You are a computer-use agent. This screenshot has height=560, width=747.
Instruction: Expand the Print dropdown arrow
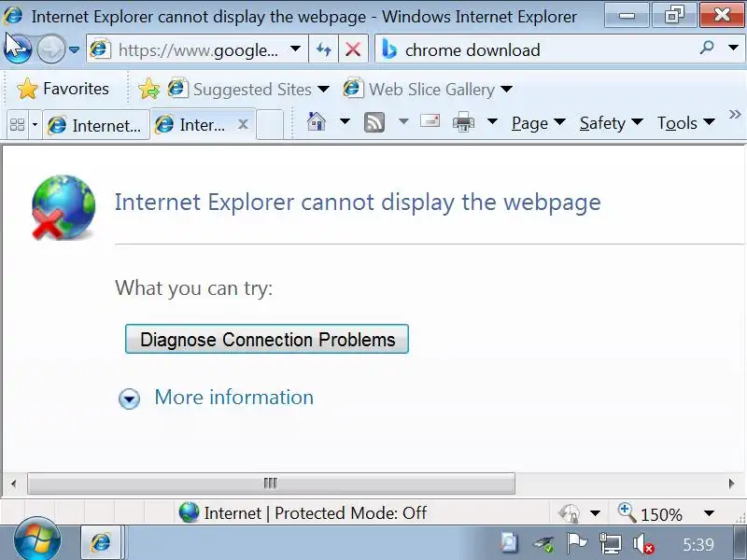tap(492, 122)
